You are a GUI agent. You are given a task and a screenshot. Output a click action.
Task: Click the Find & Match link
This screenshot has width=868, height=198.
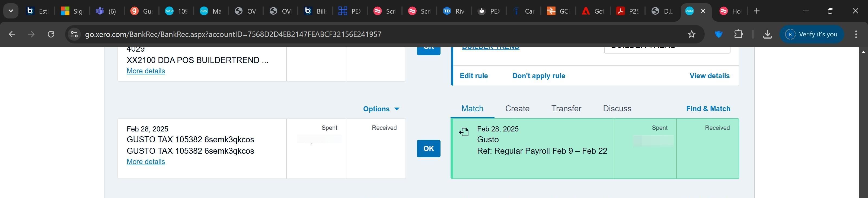[x=708, y=109]
